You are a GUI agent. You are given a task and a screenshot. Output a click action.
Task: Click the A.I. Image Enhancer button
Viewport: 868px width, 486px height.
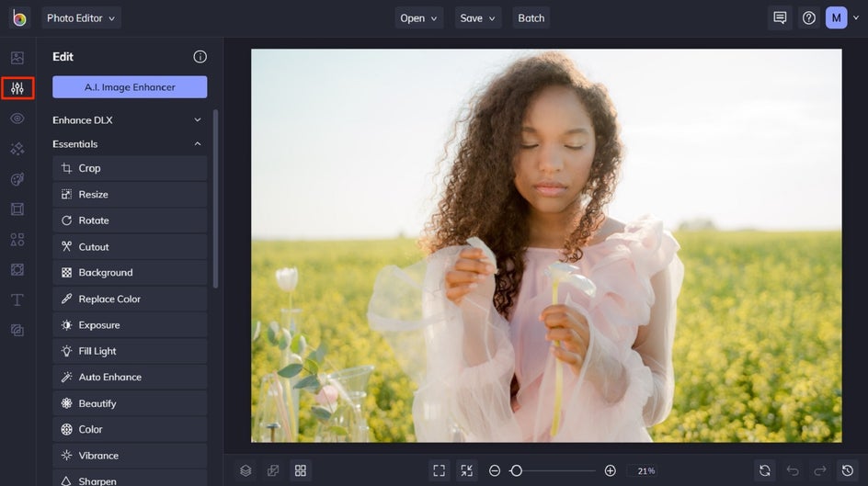(130, 86)
